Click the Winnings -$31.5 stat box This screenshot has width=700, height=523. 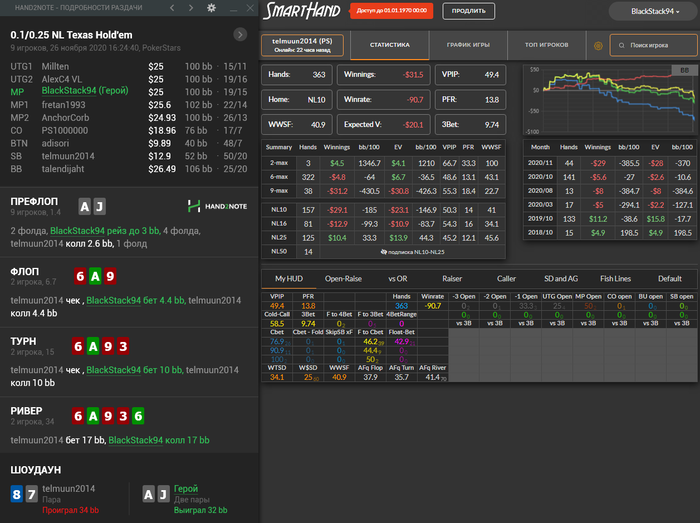click(x=383, y=75)
